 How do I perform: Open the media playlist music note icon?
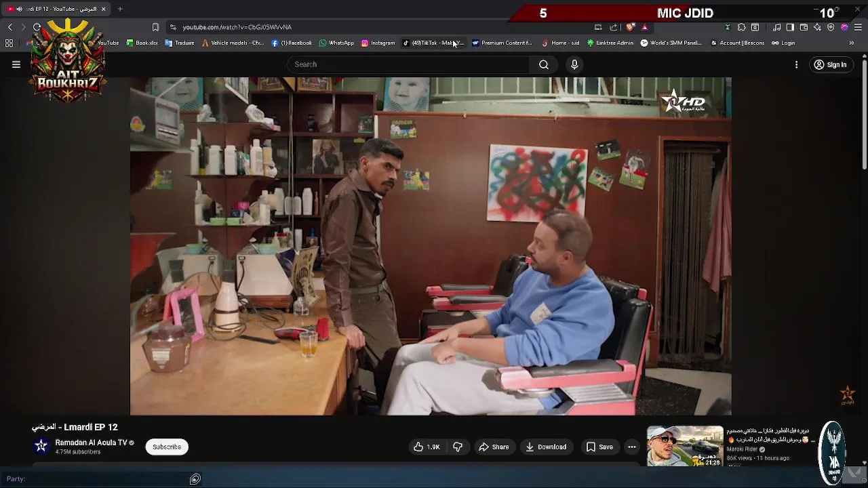[x=776, y=27]
